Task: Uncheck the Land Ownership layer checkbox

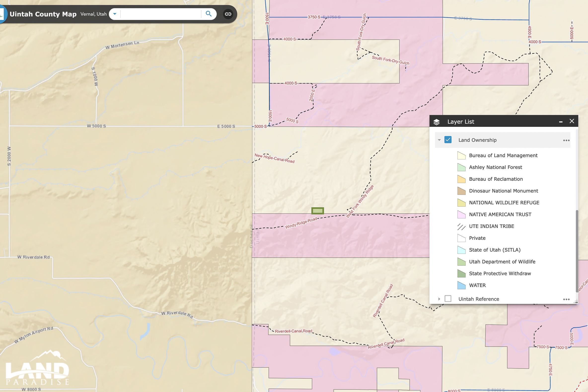Action: (x=448, y=140)
